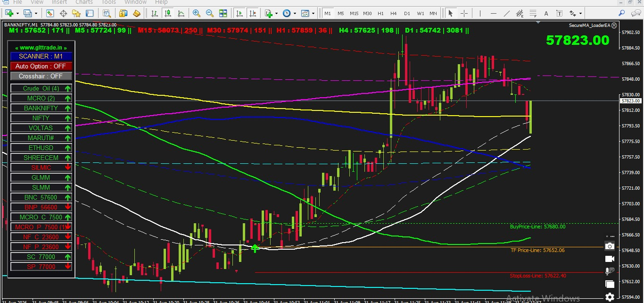The height and width of the screenshot is (303, 644).
Task: Switch to line chart icon
Action: point(181,13)
